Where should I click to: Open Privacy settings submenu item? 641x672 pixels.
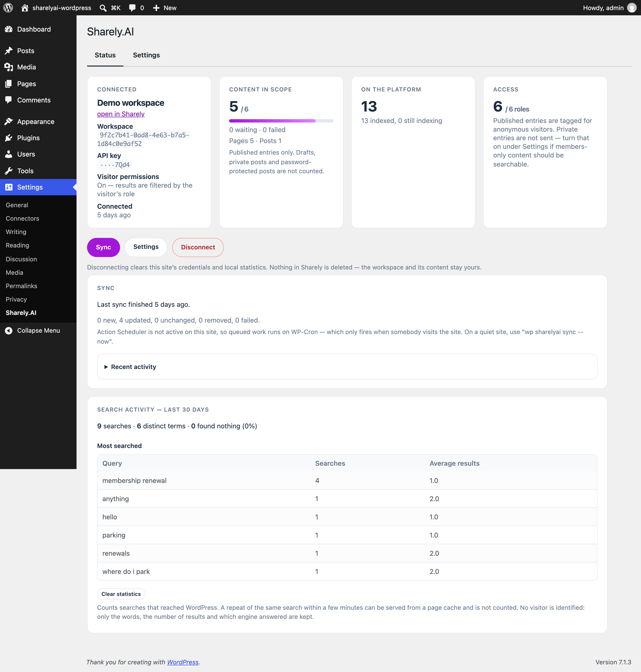16,299
